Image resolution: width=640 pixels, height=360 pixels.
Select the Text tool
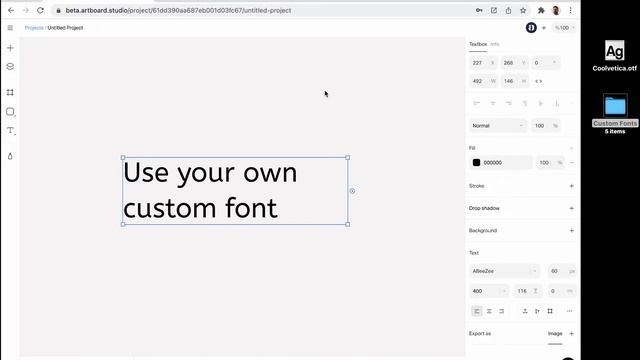(10, 131)
